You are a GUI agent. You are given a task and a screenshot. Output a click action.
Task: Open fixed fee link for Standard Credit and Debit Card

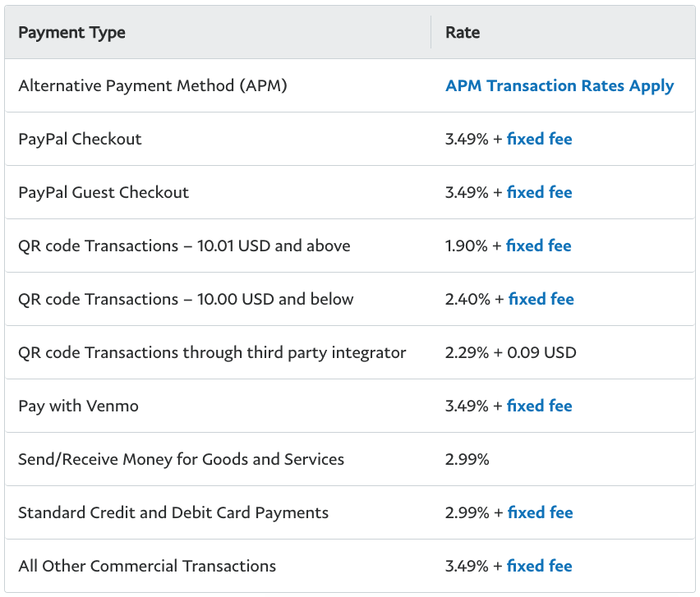(540, 512)
